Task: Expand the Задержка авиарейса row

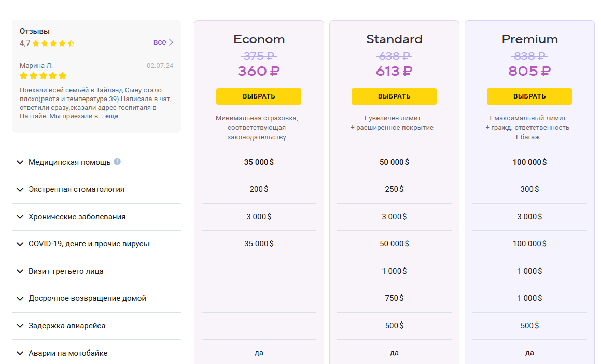Action: (20, 326)
